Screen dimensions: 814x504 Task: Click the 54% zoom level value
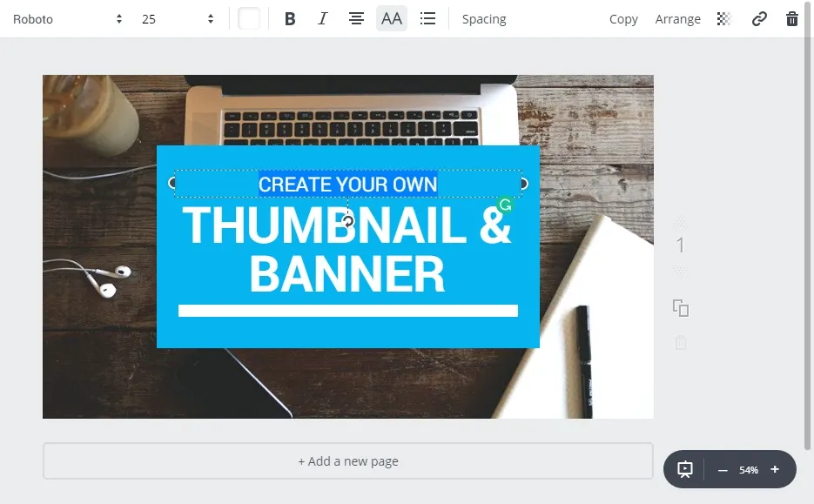pos(749,470)
